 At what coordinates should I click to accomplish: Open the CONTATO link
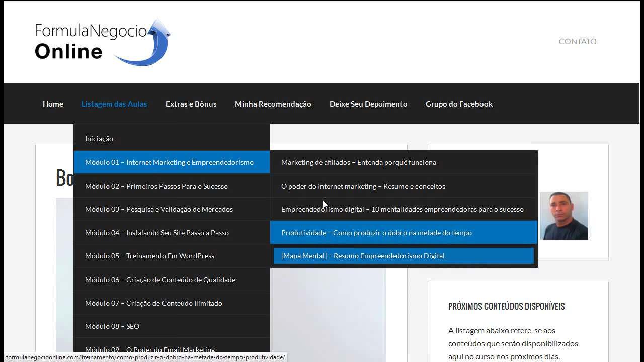point(577,41)
